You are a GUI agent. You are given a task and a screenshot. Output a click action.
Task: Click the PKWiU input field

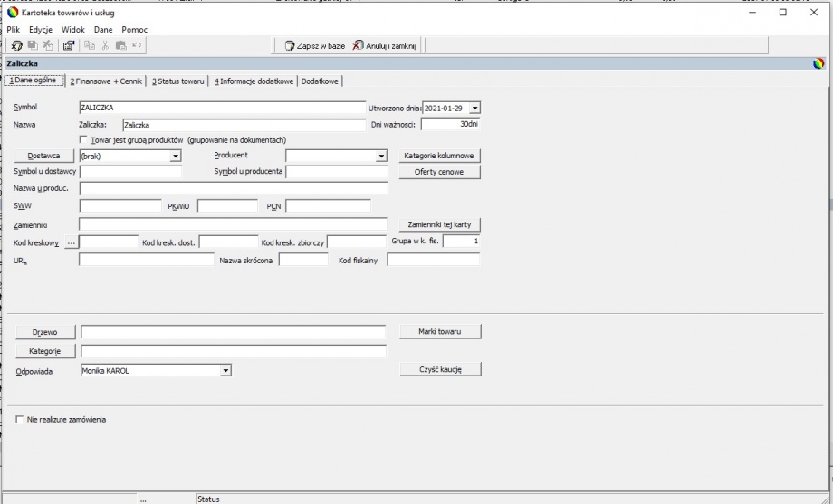coord(227,205)
